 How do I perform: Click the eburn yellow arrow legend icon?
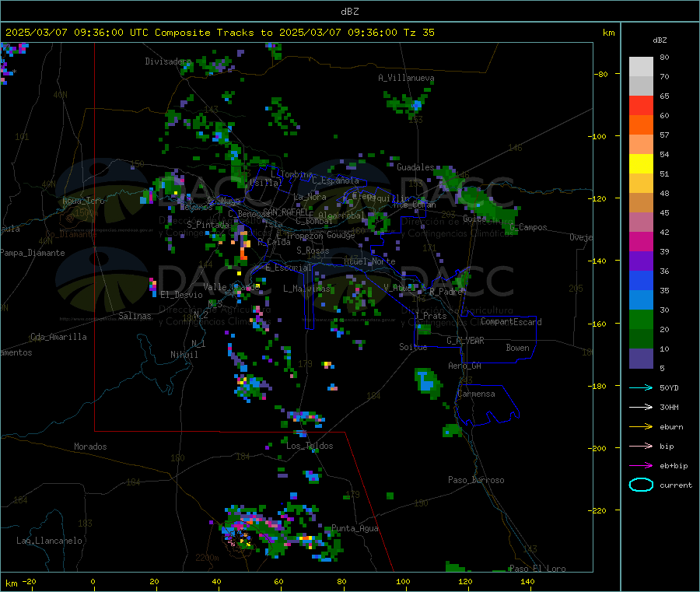pyautogui.click(x=641, y=427)
